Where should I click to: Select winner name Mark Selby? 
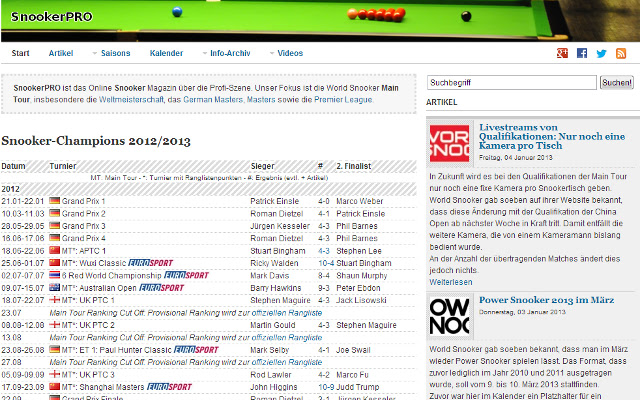[269, 350]
